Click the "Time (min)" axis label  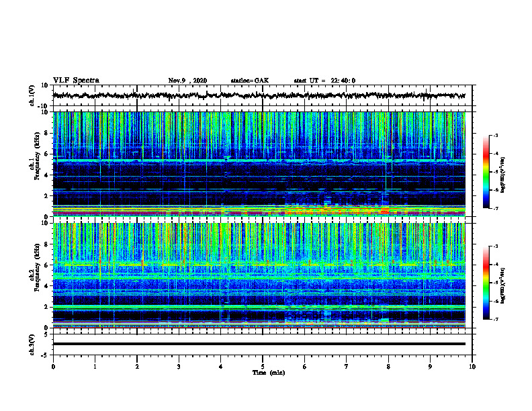pos(269,373)
